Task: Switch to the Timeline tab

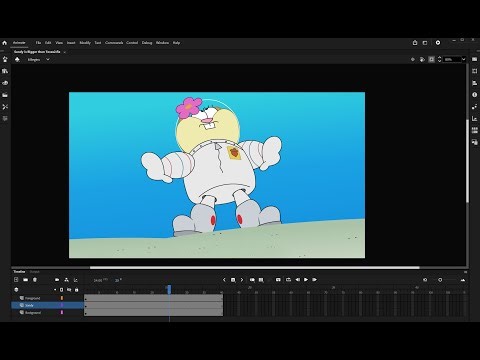Action: click(x=19, y=272)
